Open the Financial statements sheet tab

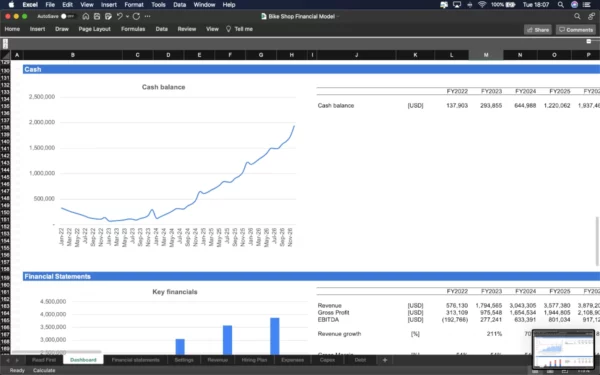pos(135,360)
